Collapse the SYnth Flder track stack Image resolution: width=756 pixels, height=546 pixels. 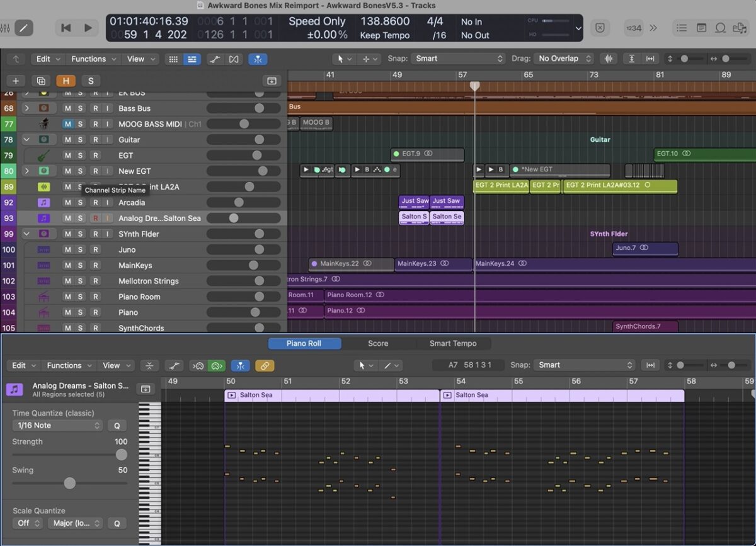[x=26, y=234]
